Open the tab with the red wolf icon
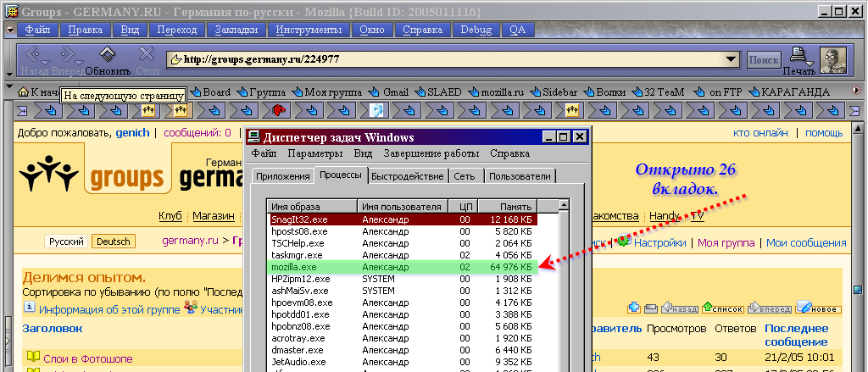Viewport: 868px width, 372px height. point(278,111)
